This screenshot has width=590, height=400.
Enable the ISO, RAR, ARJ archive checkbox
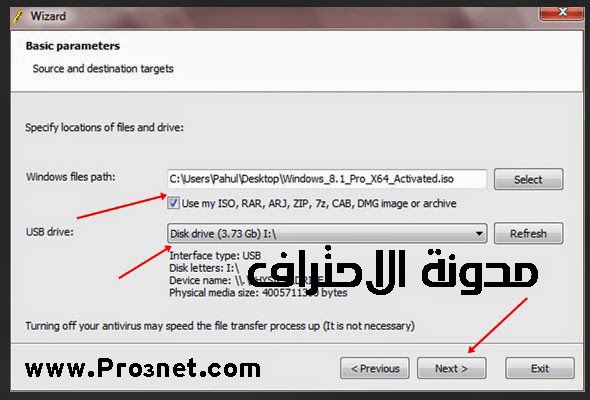173,203
